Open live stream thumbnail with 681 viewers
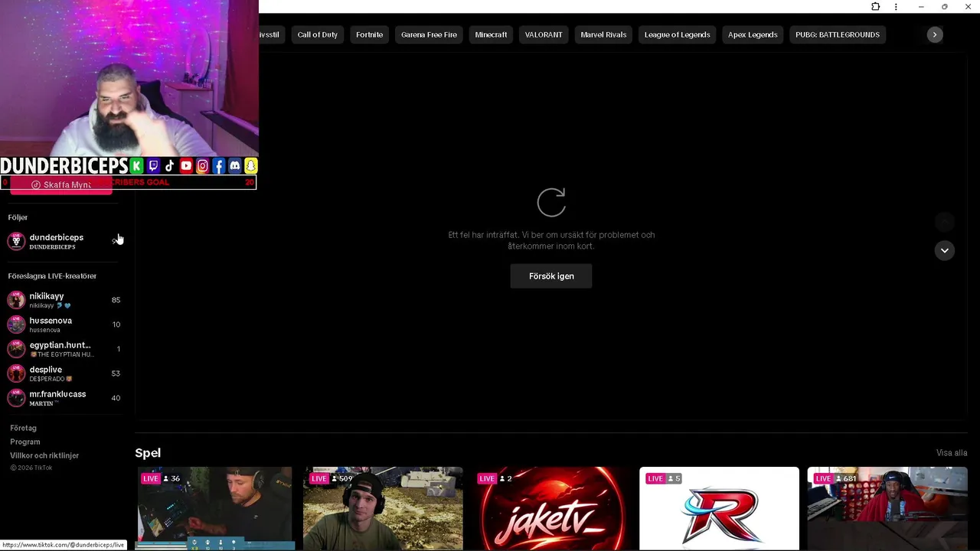Viewport: 980px width, 551px height. (887, 508)
